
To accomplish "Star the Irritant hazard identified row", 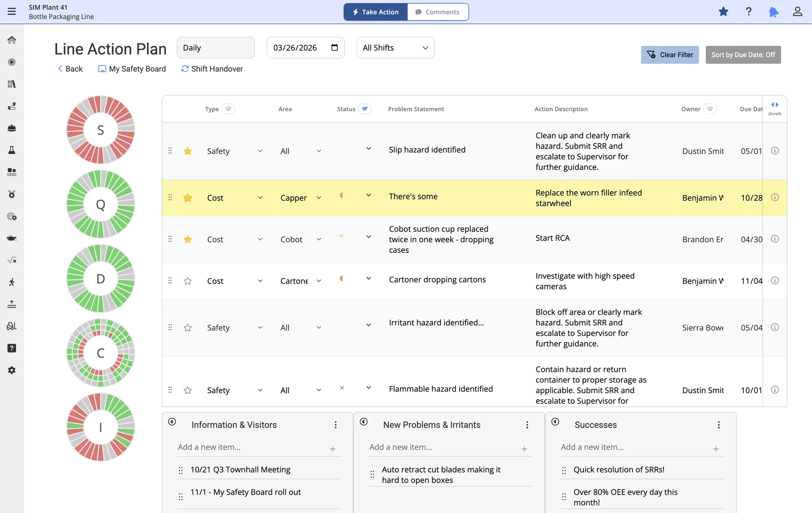I will click(x=188, y=328).
